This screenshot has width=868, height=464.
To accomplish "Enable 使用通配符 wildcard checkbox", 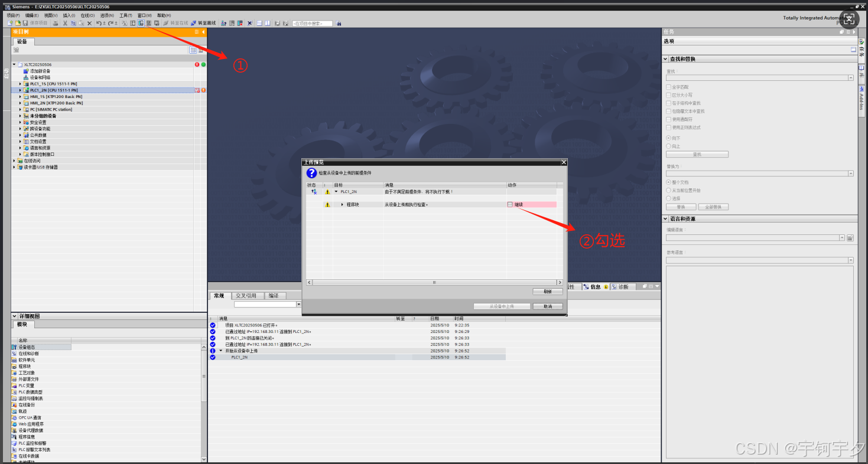I will point(668,119).
